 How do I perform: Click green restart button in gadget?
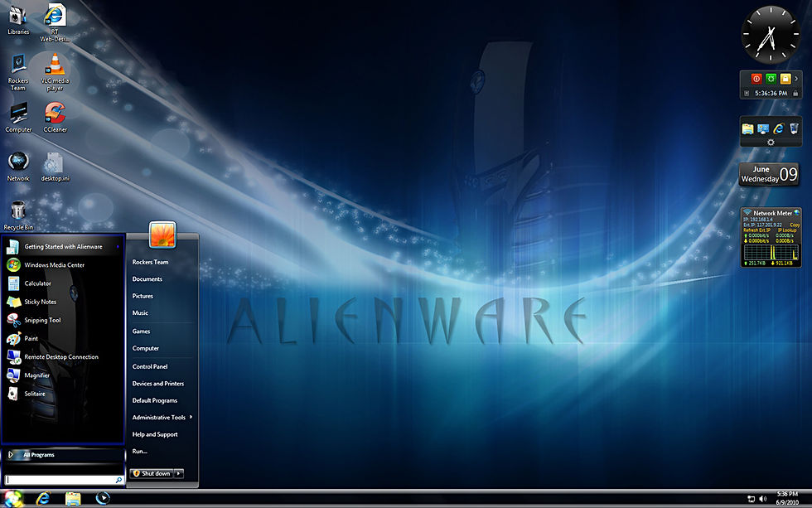point(771,79)
